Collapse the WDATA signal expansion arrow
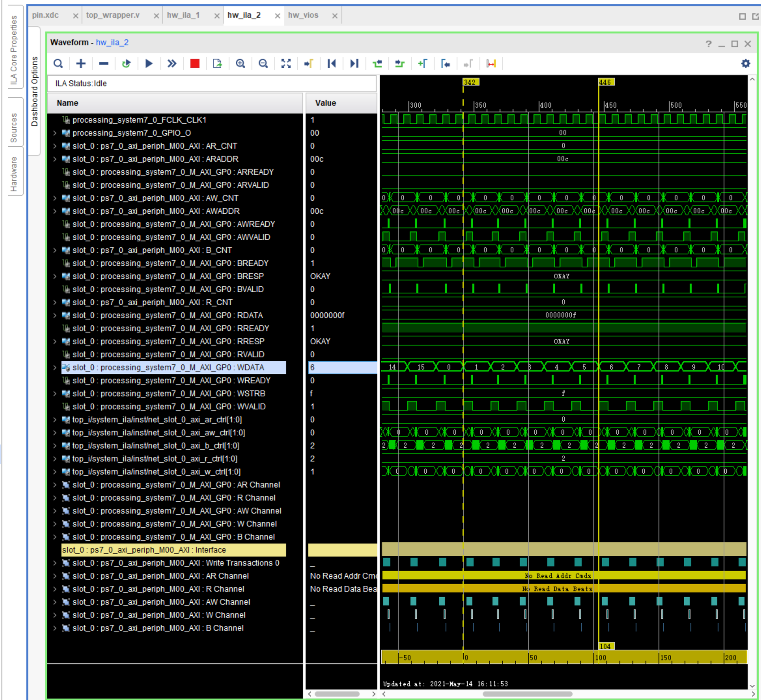 point(55,367)
